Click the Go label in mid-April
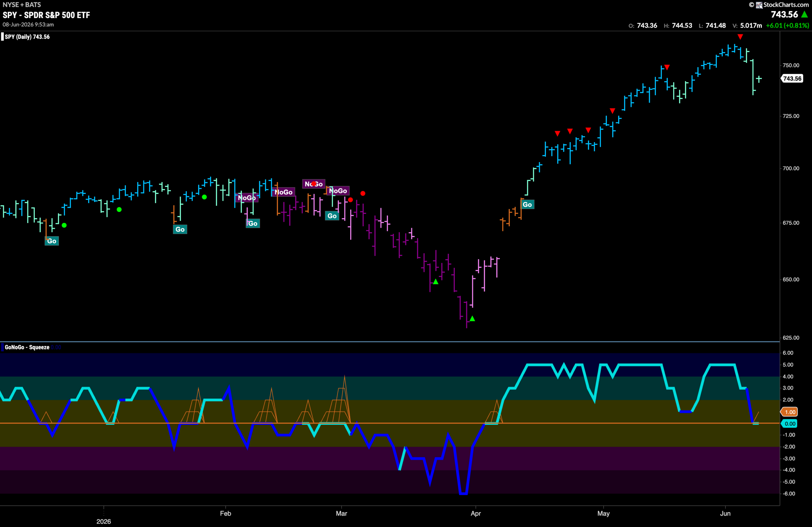Image resolution: width=812 pixels, height=527 pixels. 527,204
